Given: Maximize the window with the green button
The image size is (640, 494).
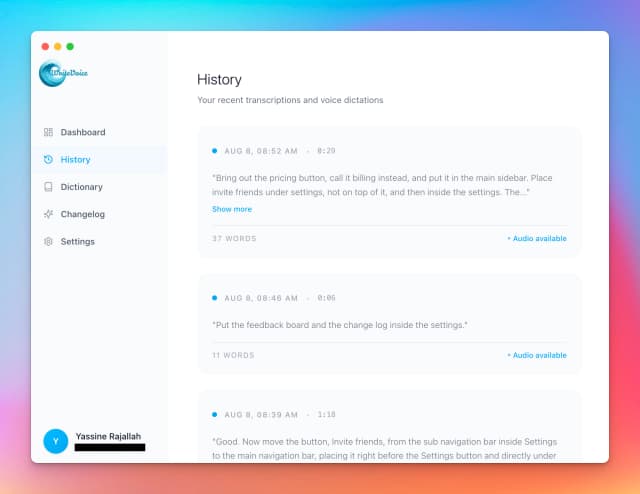Looking at the screenshot, I should tap(70, 47).
